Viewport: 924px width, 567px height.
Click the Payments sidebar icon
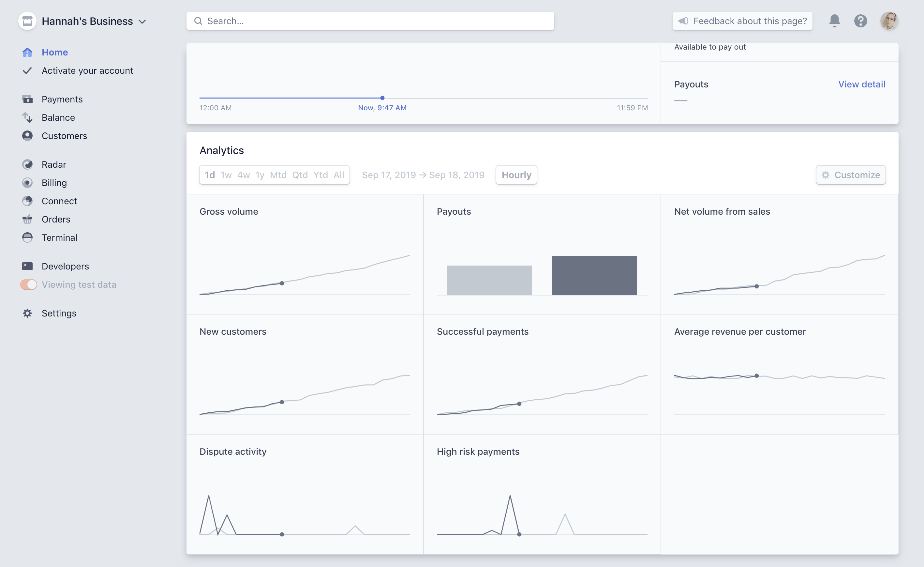pos(27,100)
